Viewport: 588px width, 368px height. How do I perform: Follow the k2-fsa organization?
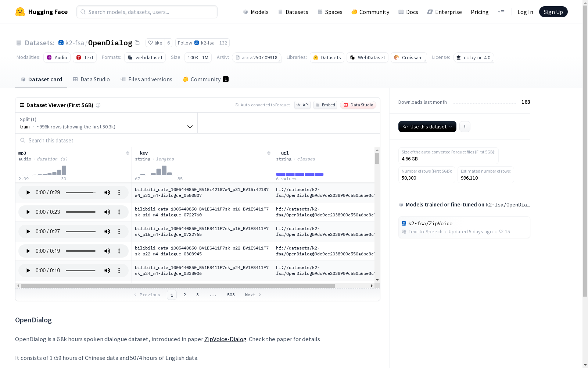pyautogui.click(x=196, y=43)
